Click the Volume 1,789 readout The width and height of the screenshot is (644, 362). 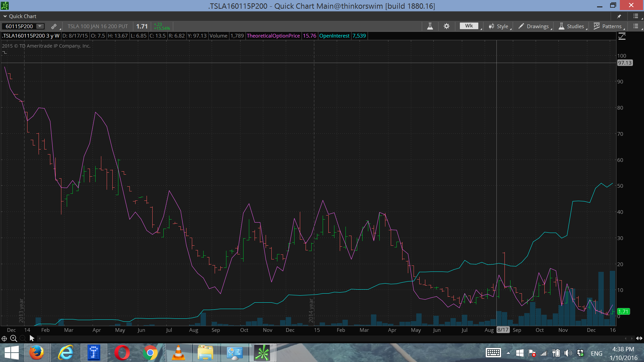pos(227,36)
